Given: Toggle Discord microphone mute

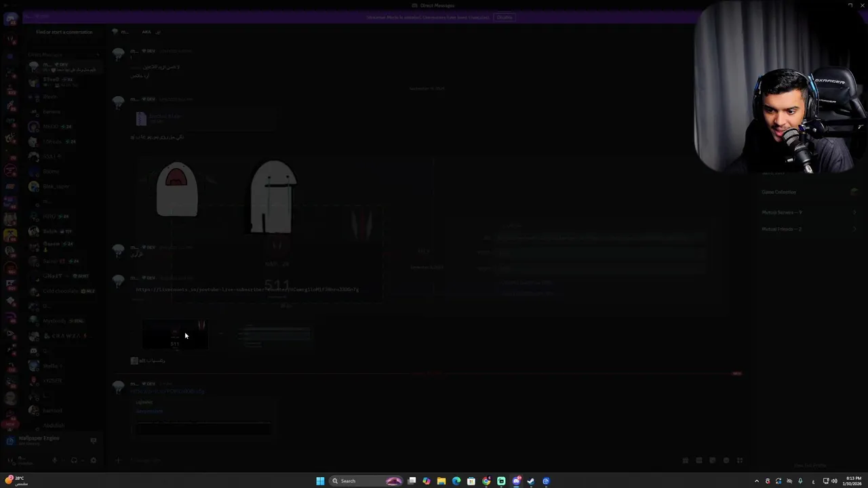Looking at the screenshot, I should [x=55, y=460].
